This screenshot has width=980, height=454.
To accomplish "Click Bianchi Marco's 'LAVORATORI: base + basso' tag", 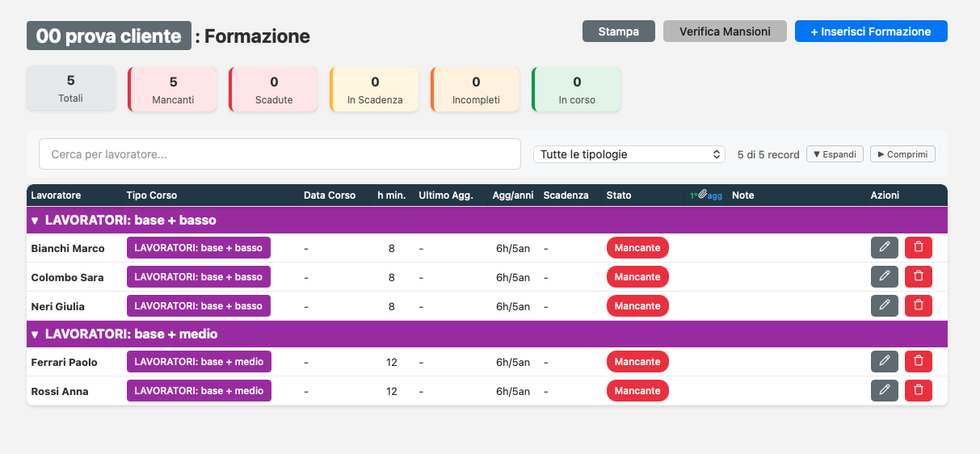I will pos(199,248).
